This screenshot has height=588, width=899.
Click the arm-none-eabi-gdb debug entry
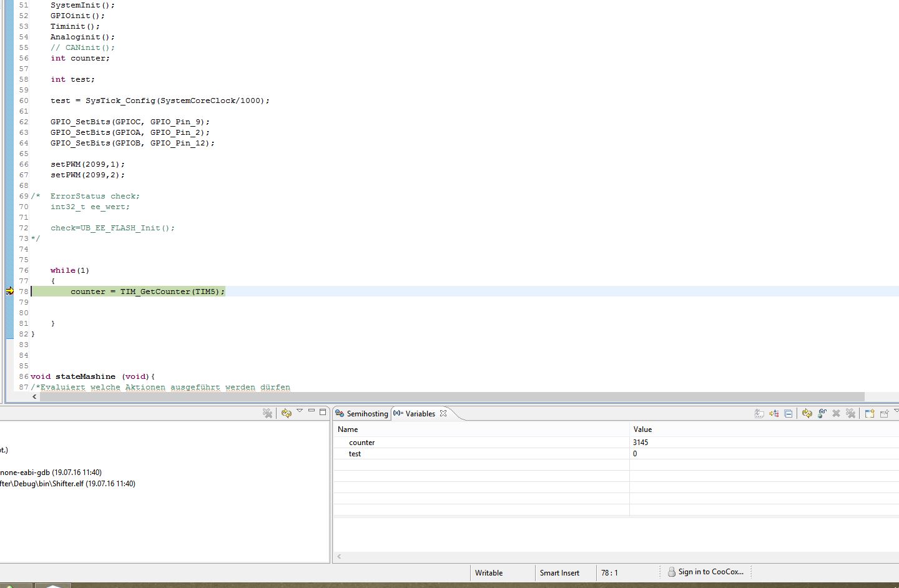pyautogui.click(x=51, y=473)
